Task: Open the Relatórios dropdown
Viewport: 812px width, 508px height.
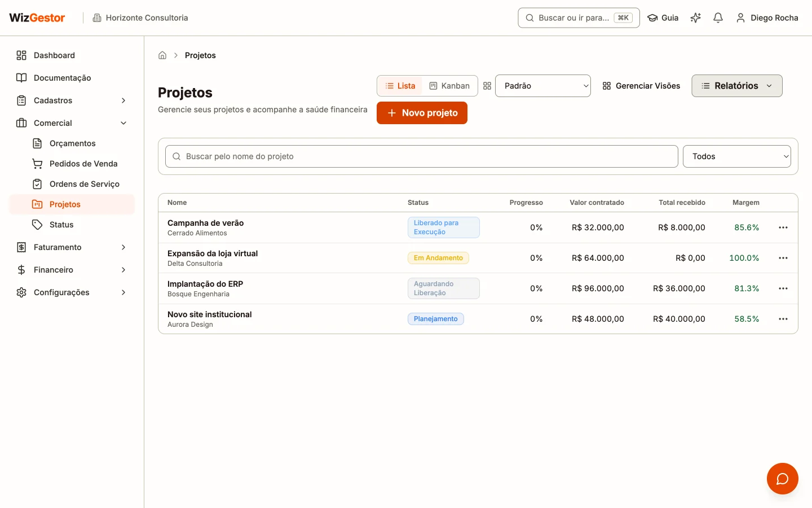Action: pos(737,86)
